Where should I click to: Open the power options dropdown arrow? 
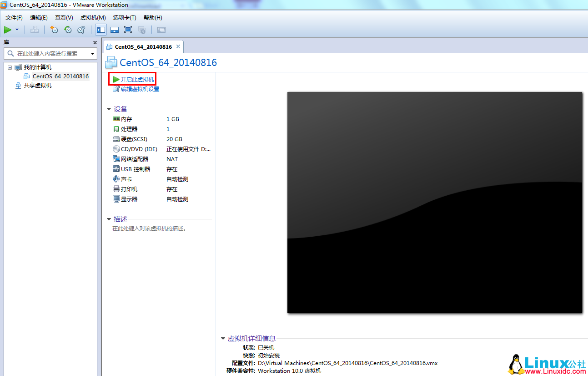click(17, 30)
